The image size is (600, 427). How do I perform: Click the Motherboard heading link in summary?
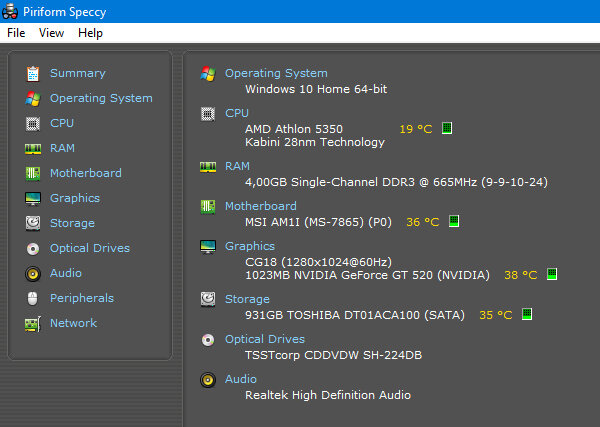[261, 206]
